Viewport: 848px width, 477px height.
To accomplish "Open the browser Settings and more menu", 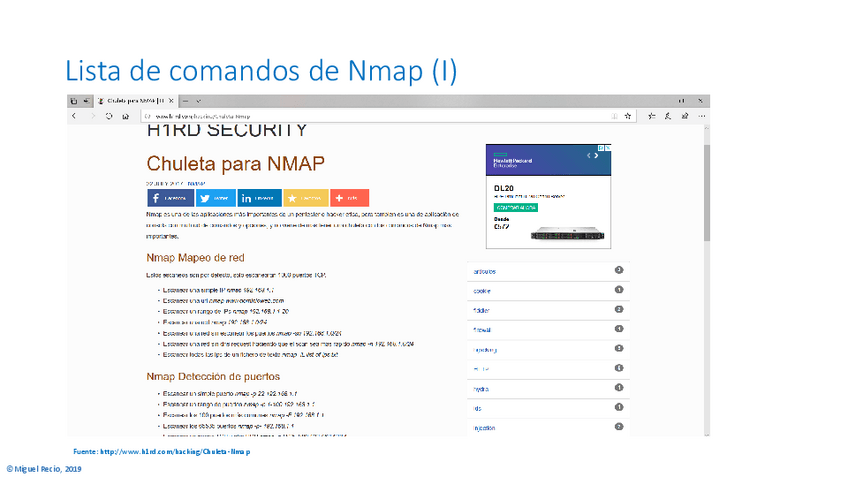I will point(701,116).
